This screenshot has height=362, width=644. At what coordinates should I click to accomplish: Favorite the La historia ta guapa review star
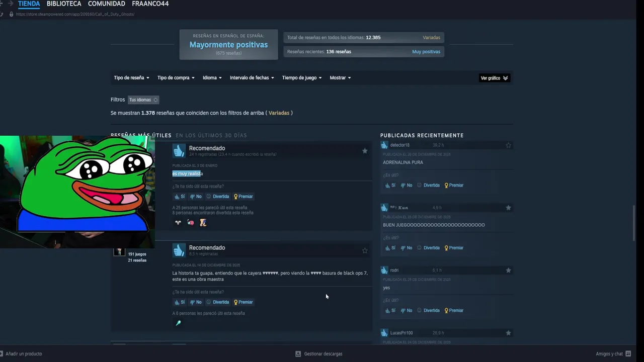(x=365, y=250)
